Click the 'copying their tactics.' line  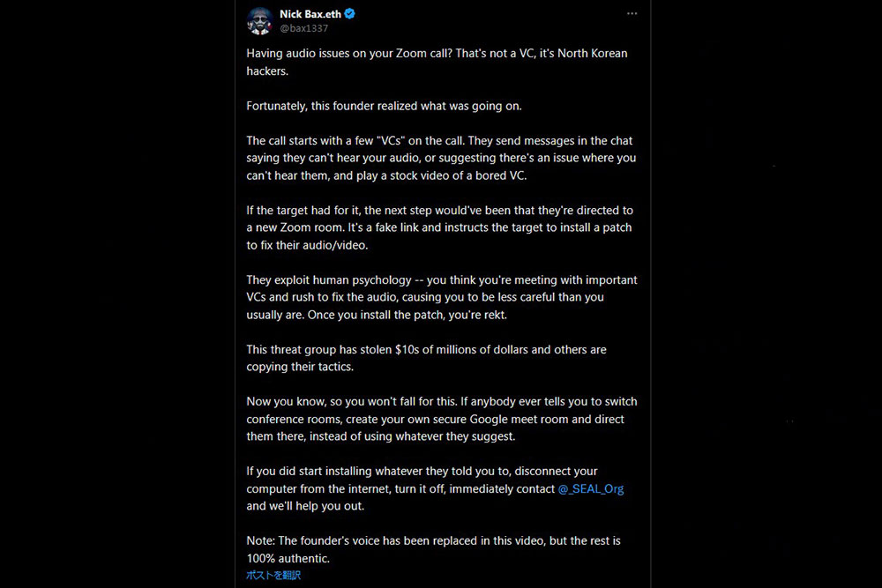coord(300,367)
